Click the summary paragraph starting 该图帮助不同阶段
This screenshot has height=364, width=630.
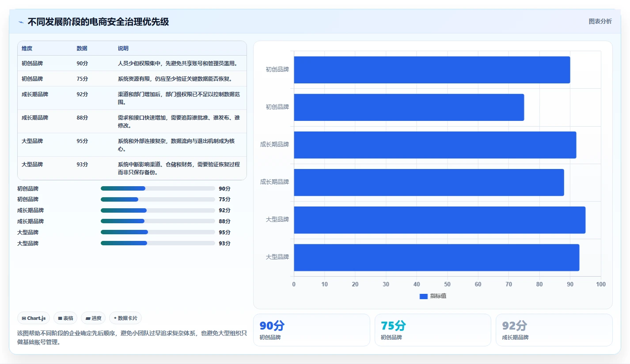click(x=132, y=338)
